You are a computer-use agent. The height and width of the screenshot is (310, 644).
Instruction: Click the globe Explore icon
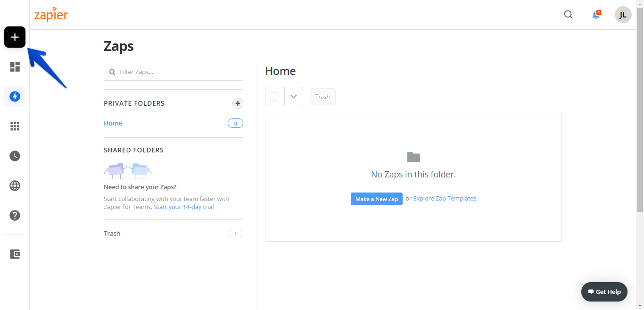pos(15,186)
